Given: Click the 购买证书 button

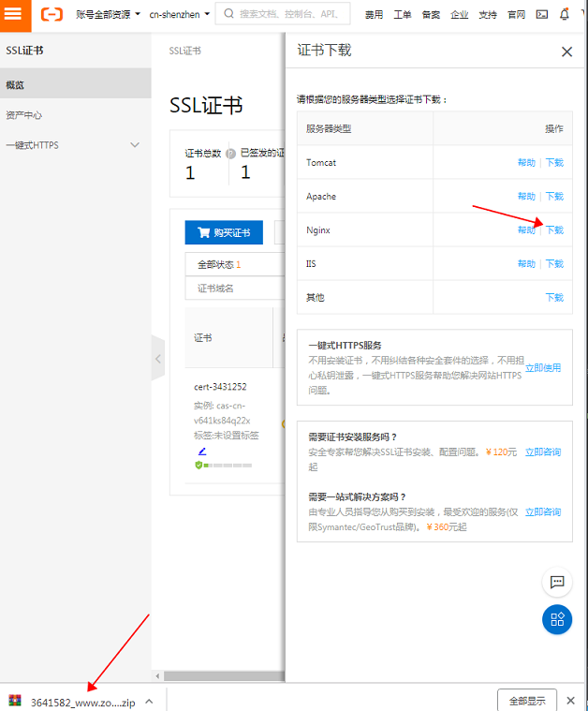Looking at the screenshot, I should pos(224,232).
